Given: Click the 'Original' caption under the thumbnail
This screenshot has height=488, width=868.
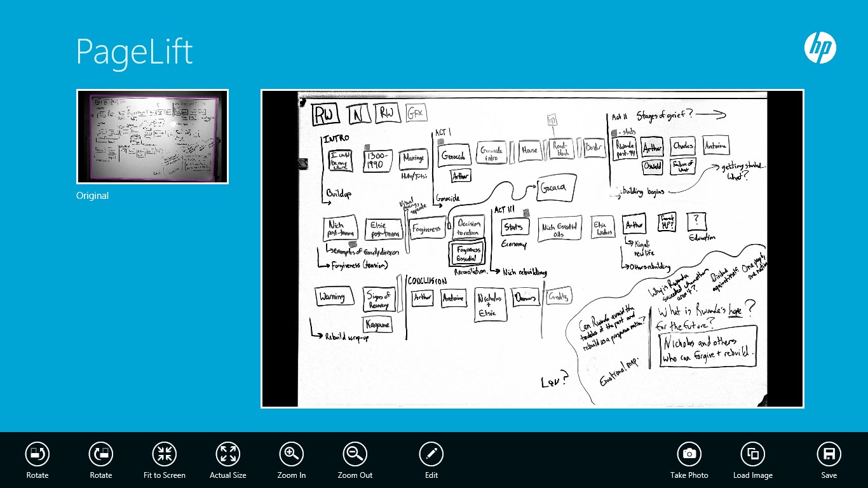Looking at the screenshot, I should [93, 196].
